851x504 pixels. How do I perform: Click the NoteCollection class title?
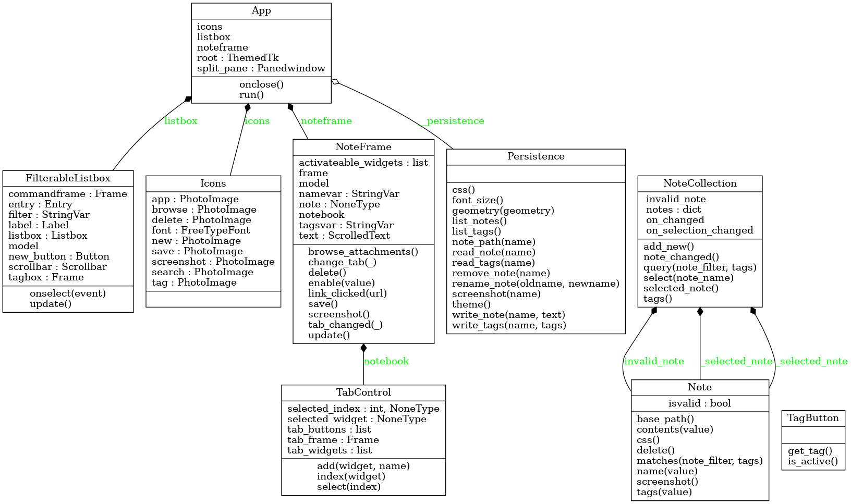pyautogui.click(x=700, y=183)
